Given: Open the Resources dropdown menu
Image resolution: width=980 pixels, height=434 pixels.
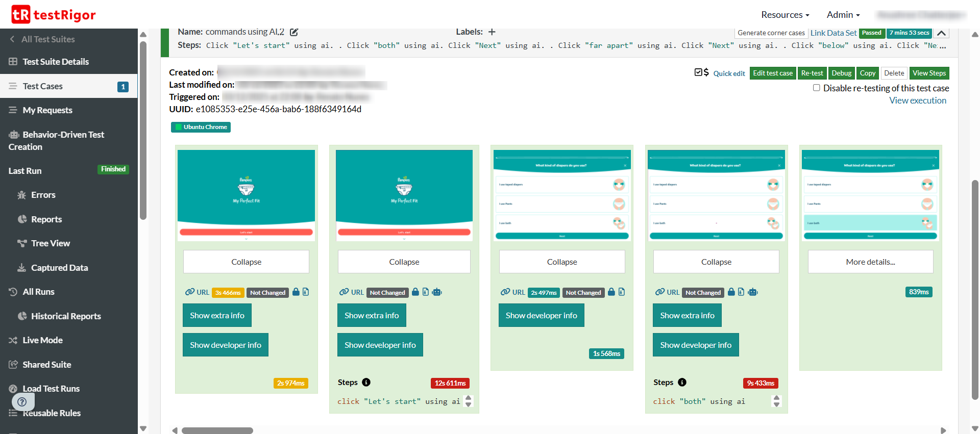Looking at the screenshot, I should click(x=785, y=15).
